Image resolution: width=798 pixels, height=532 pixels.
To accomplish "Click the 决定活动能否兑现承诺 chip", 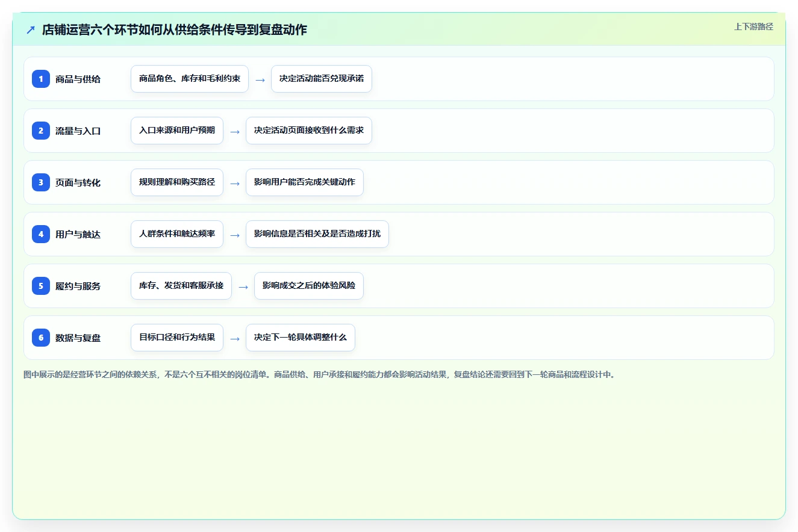I will coord(322,79).
